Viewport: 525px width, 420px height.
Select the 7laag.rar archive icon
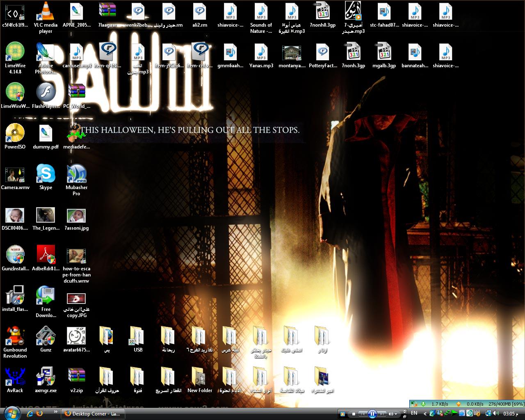tap(107, 15)
